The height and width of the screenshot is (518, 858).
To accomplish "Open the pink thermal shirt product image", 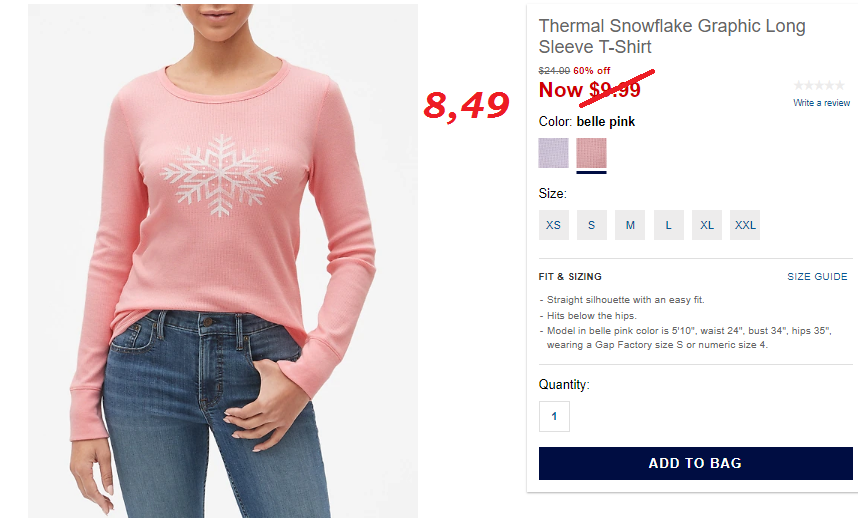I will point(223,261).
